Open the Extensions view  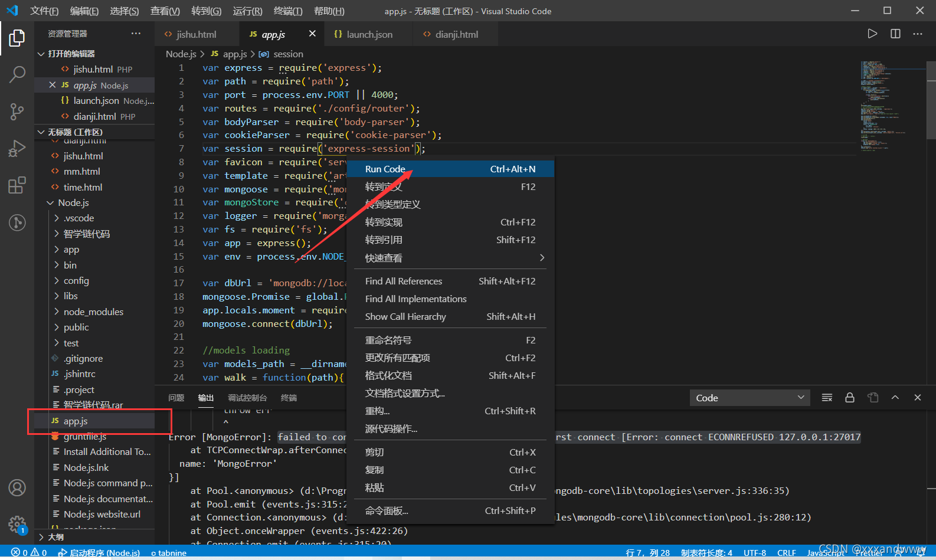pyautogui.click(x=17, y=185)
